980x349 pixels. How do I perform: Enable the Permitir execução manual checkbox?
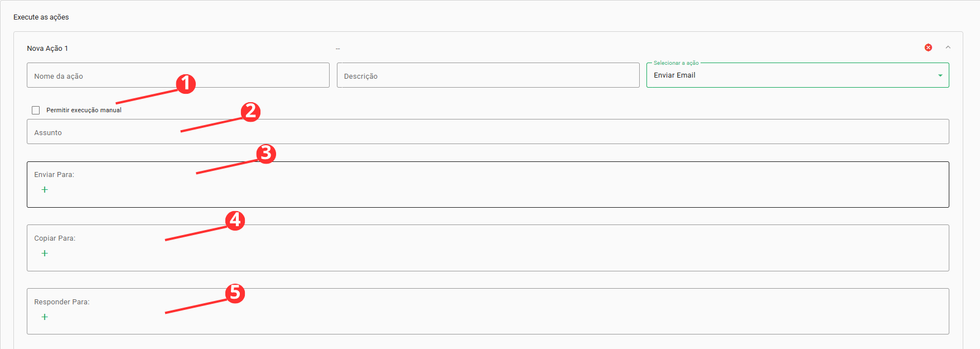pyautogui.click(x=36, y=111)
